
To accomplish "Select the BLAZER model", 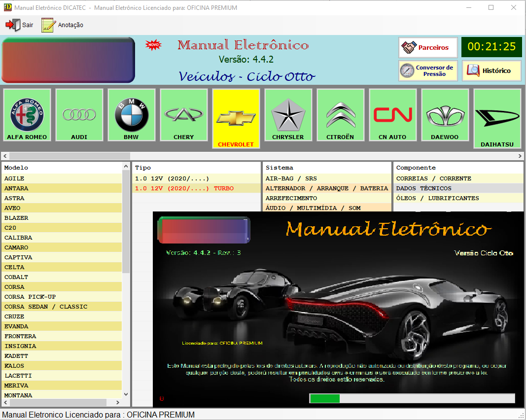I will (62, 218).
